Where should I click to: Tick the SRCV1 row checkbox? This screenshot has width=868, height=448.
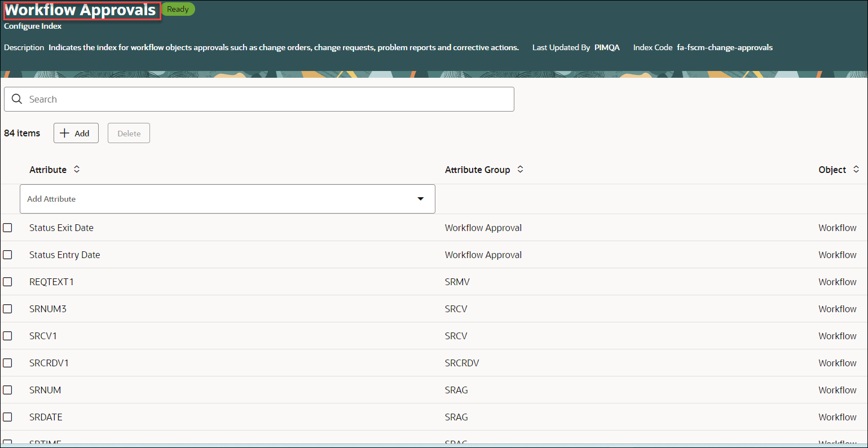coord(7,336)
